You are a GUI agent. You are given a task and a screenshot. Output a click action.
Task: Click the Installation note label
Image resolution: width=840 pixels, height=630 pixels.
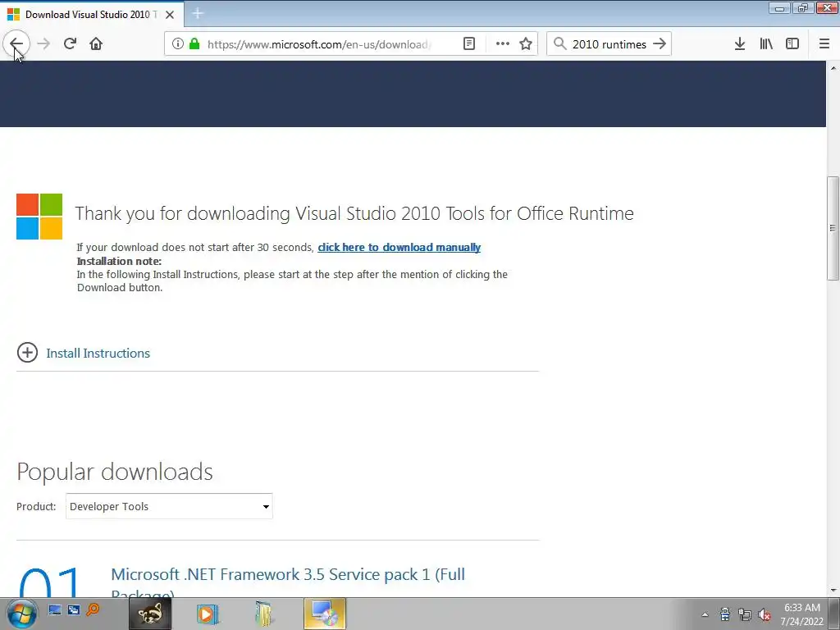tap(119, 262)
